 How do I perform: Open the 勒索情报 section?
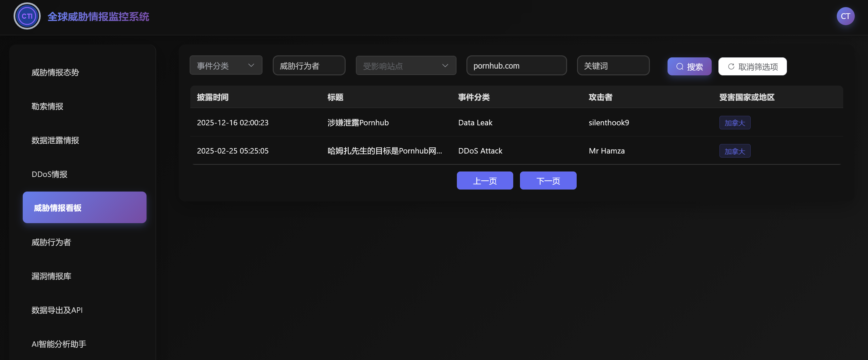click(x=47, y=106)
